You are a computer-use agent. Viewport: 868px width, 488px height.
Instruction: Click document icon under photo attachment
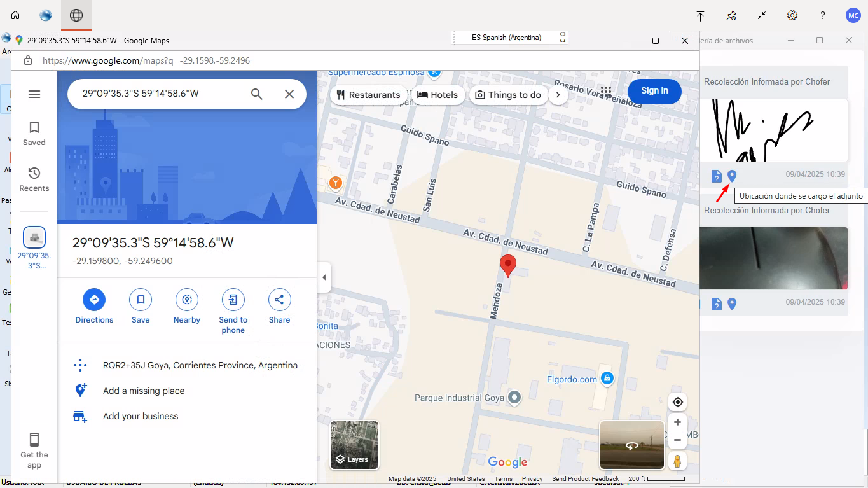pos(717,304)
